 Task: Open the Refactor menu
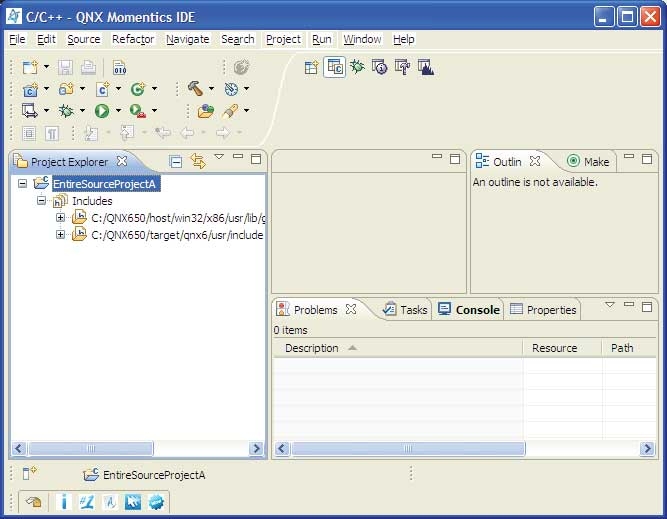(x=133, y=39)
